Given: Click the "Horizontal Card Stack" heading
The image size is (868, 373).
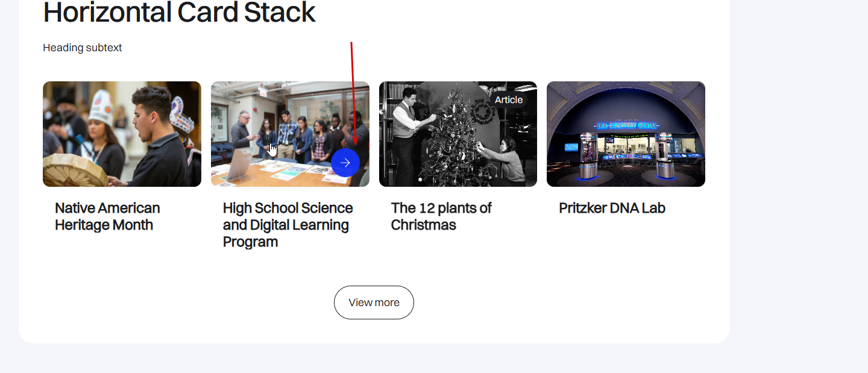Looking at the screenshot, I should pos(179,13).
